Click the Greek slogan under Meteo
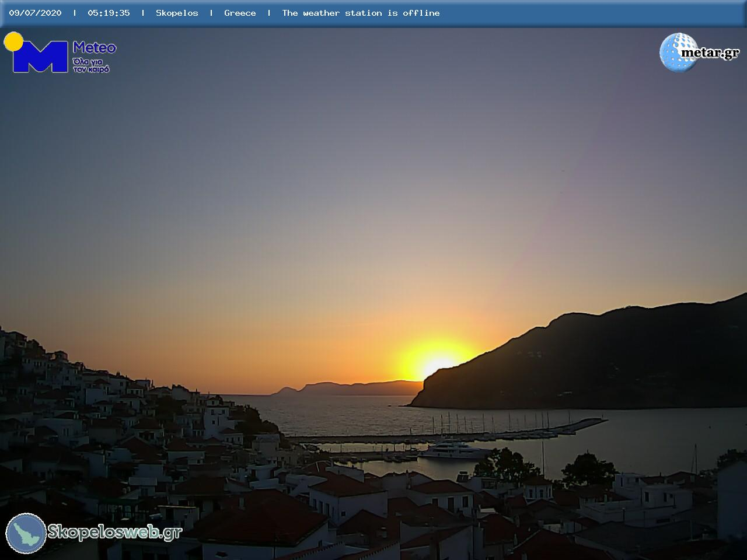This screenshot has height=560, width=747. pyautogui.click(x=91, y=65)
